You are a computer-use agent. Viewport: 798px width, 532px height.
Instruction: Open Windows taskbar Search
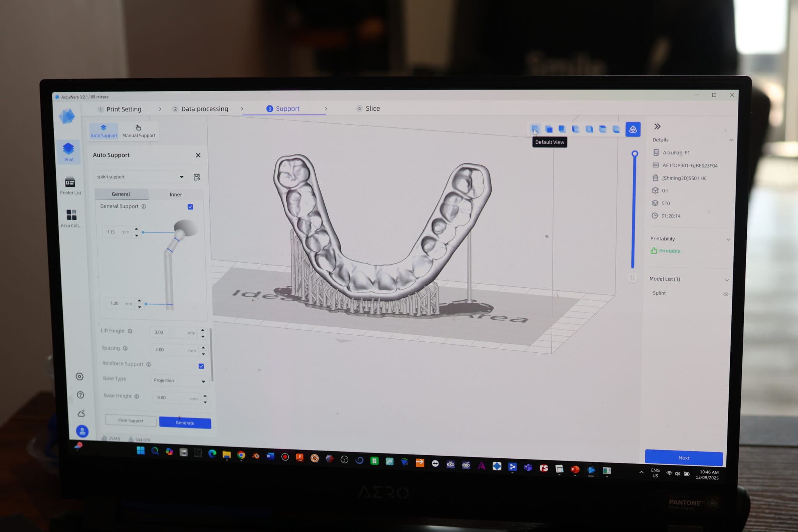tap(155, 451)
